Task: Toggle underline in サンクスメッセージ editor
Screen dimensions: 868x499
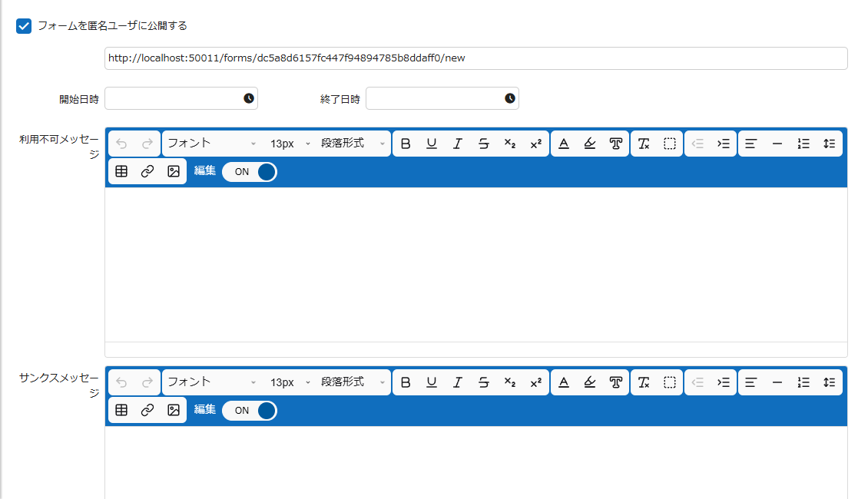Action: (431, 382)
